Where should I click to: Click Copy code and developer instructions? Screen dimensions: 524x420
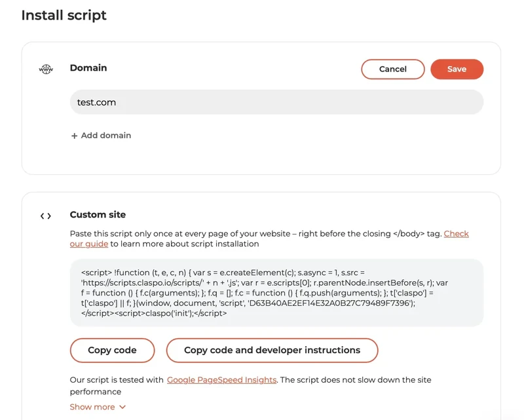272,350
